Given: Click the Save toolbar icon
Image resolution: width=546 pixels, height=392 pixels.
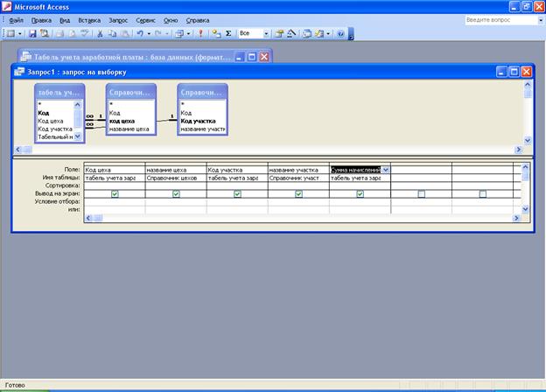Looking at the screenshot, I should click(x=33, y=34).
